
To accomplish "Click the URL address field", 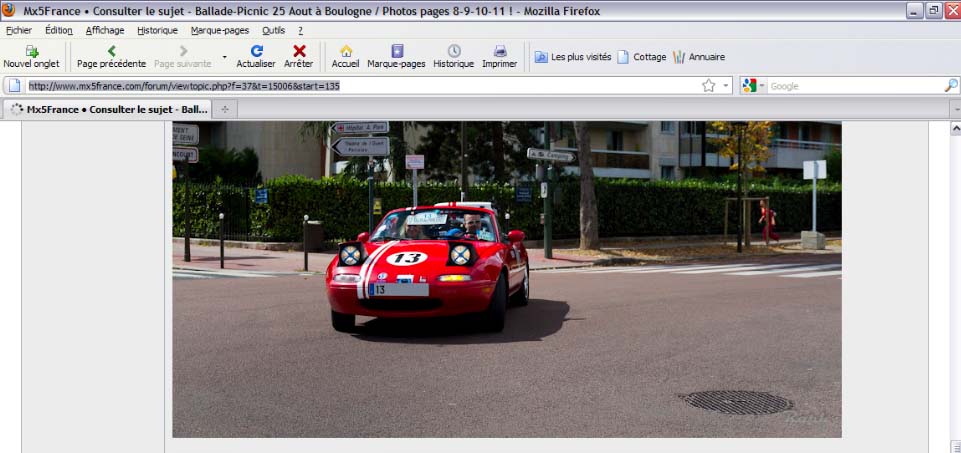I will tap(362, 86).
